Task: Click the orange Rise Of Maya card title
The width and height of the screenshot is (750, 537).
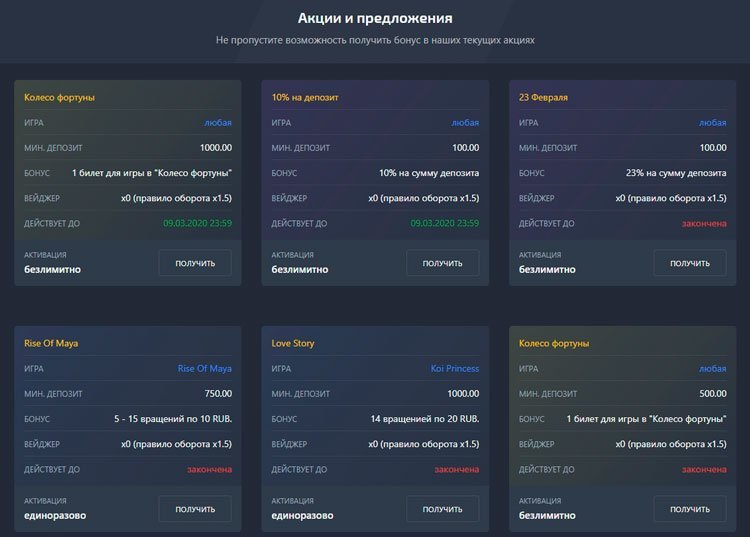Action: (x=51, y=343)
